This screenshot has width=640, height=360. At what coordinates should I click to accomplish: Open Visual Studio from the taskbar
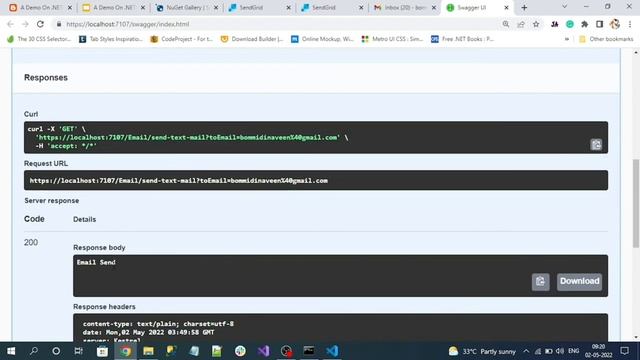[x=263, y=351]
